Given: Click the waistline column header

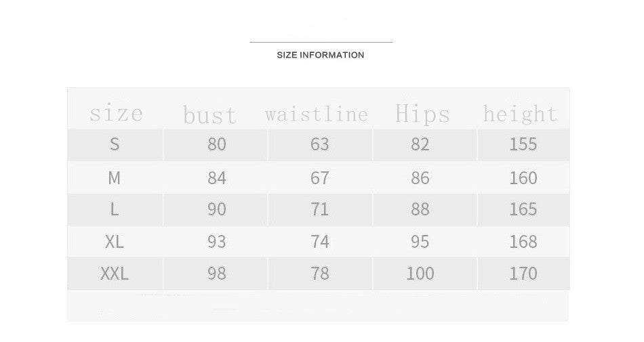Looking at the screenshot, I should [316, 114].
